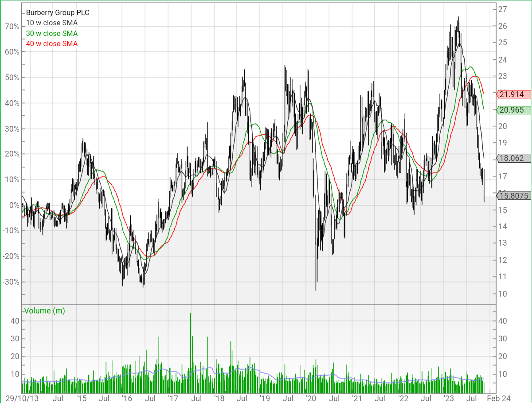Select the 40 w close SMA legend
The image size is (532, 403).
(52, 43)
